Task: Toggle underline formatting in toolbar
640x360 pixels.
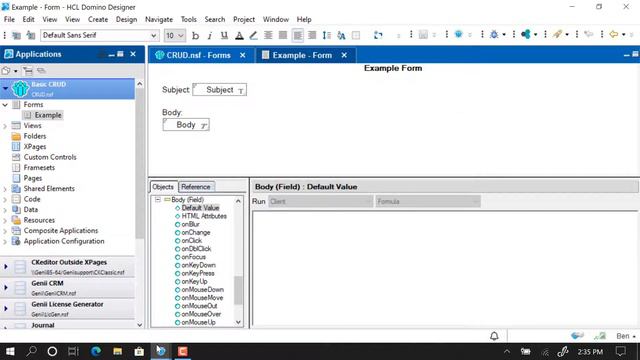Action: (224, 36)
